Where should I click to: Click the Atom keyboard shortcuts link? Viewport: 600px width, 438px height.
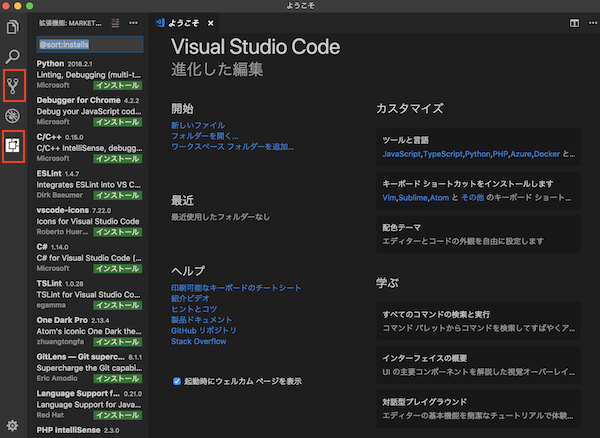point(439,198)
